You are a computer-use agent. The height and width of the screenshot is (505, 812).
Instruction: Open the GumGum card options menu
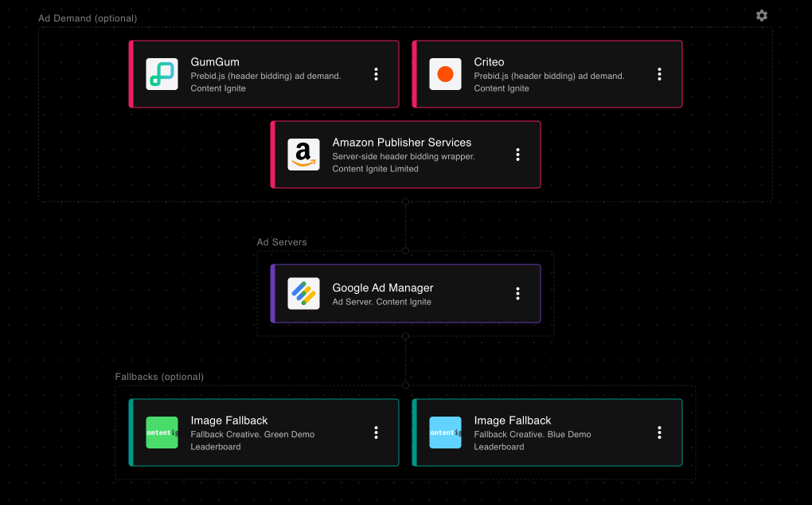click(376, 74)
